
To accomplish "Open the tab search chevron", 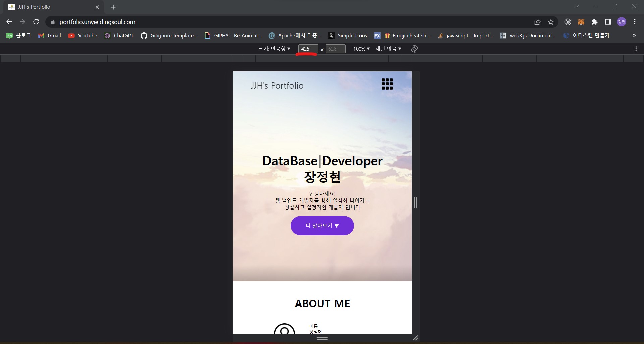I will tap(577, 6).
